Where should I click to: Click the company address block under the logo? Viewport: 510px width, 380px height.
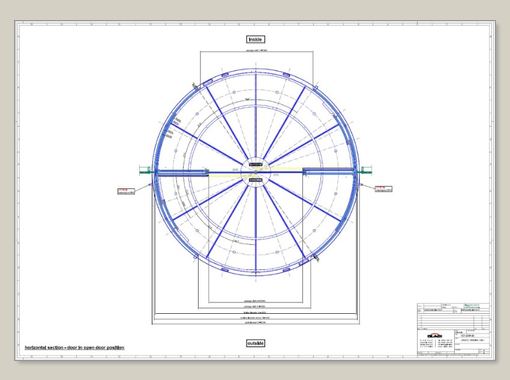point(436,344)
